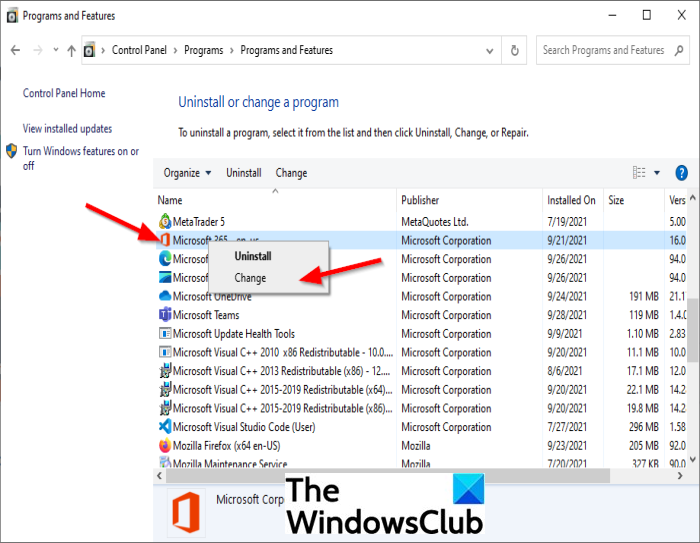Click Change in the toolbar
Image resolution: width=700 pixels, height=543 pixels.
tap(291, 173)
